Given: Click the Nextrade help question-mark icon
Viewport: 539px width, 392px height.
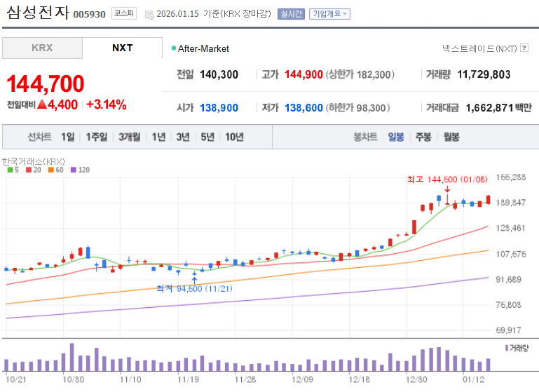Looking at the screenshot, I should pyautogui.click(x=524, y=48).
